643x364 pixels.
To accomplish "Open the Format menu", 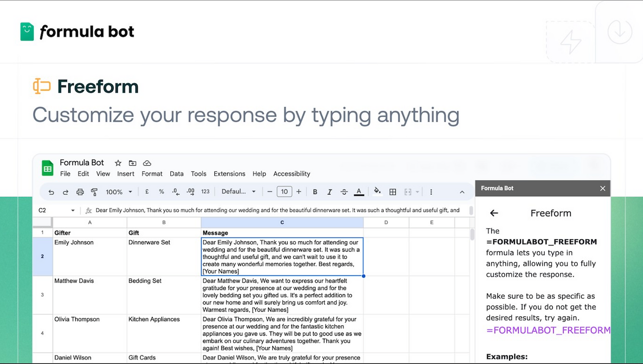I will pos(152,174).
